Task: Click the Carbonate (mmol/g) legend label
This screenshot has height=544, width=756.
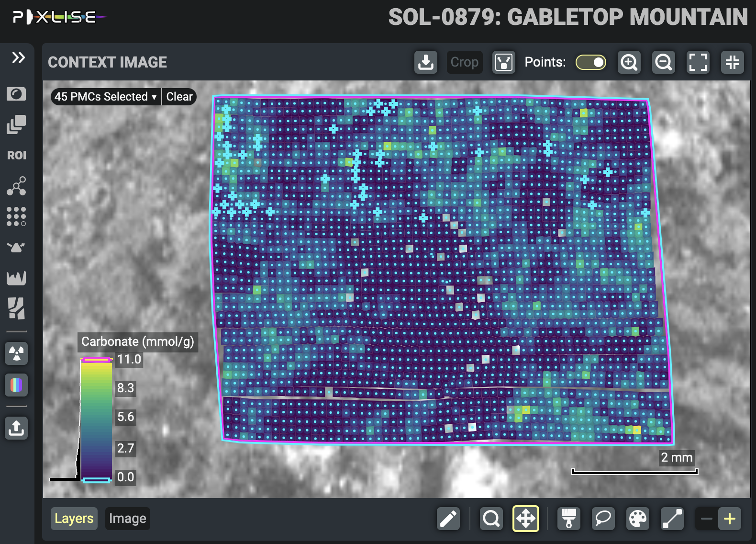Action: [138, 341]
